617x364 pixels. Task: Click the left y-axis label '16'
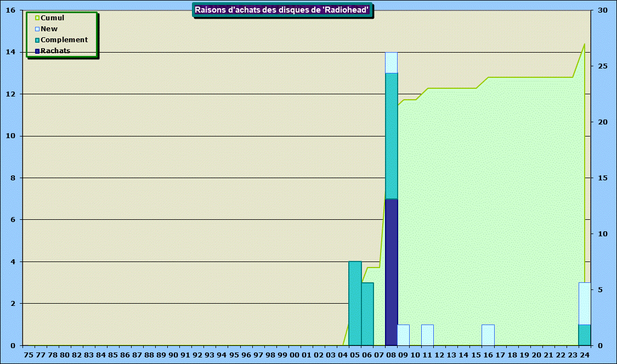coord(10,10)
